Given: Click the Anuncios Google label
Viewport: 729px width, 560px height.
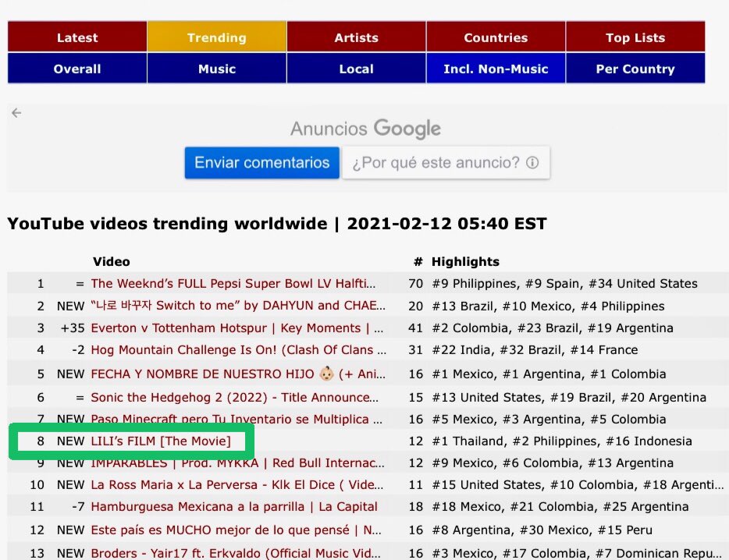Looking at the screenshot, I should (x=365, y=129).
